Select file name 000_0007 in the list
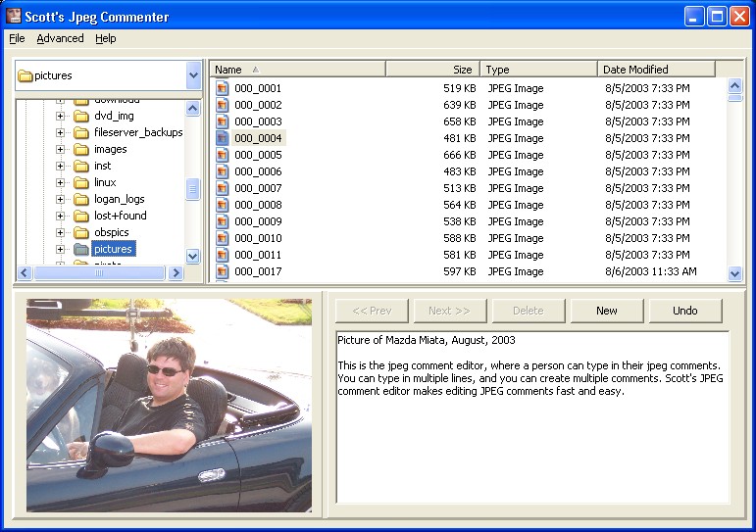Viewport: 756px width, 532px height. pyautogui.click(x=258, y=188)
